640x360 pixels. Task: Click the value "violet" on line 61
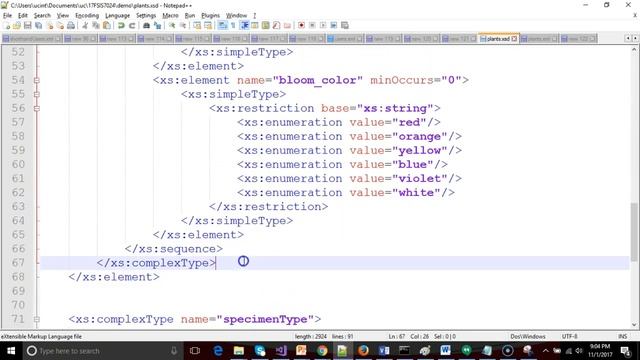(x=420, y=178)
